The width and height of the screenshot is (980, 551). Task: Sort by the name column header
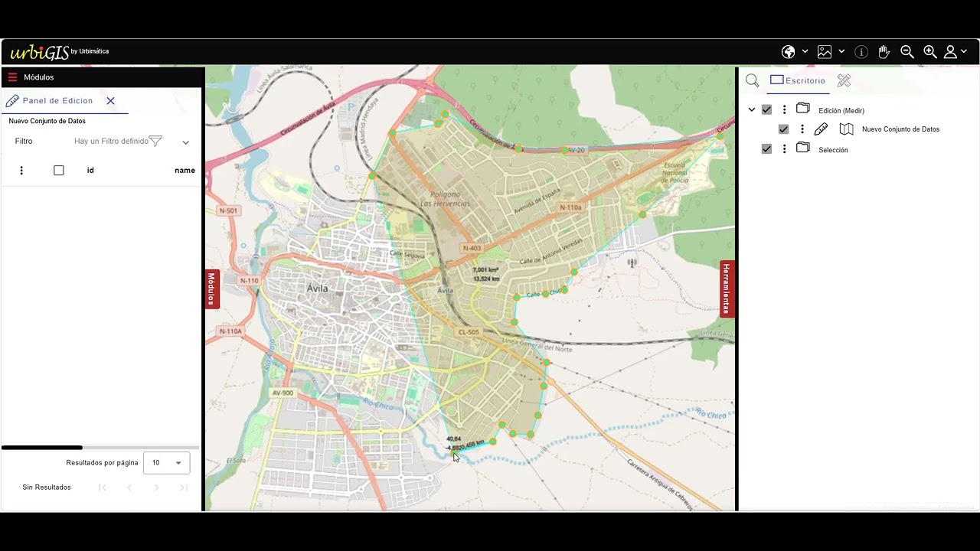tap(185, 171)
